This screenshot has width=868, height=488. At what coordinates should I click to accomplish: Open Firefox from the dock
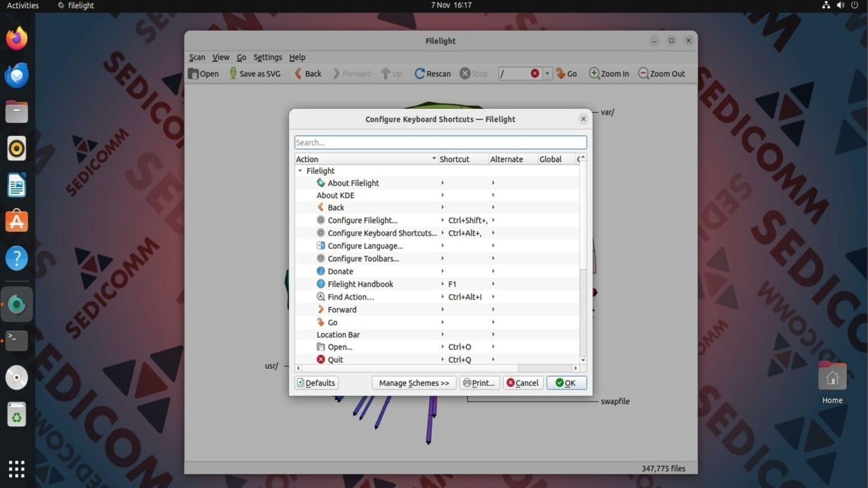[16, 38]
